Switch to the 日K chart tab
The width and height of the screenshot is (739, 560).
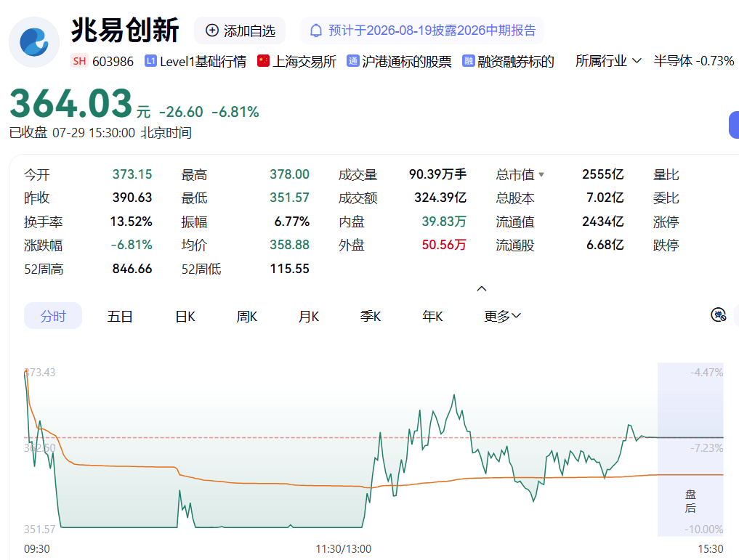coord(185,316)
